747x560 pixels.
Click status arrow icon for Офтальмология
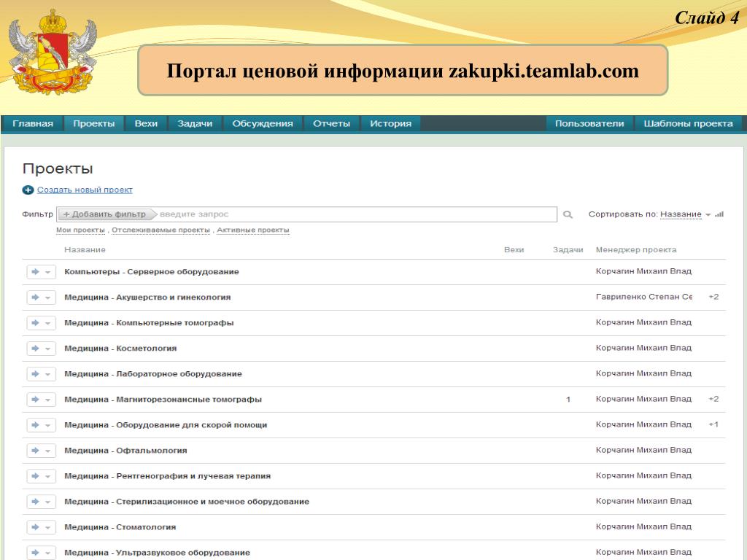[35, 451]
